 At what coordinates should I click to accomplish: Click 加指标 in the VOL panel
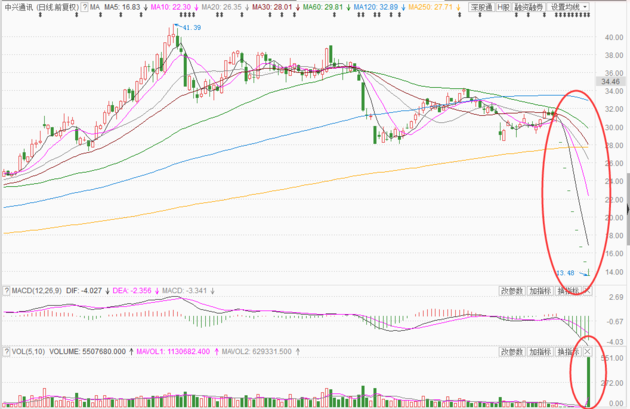[540, 352]
